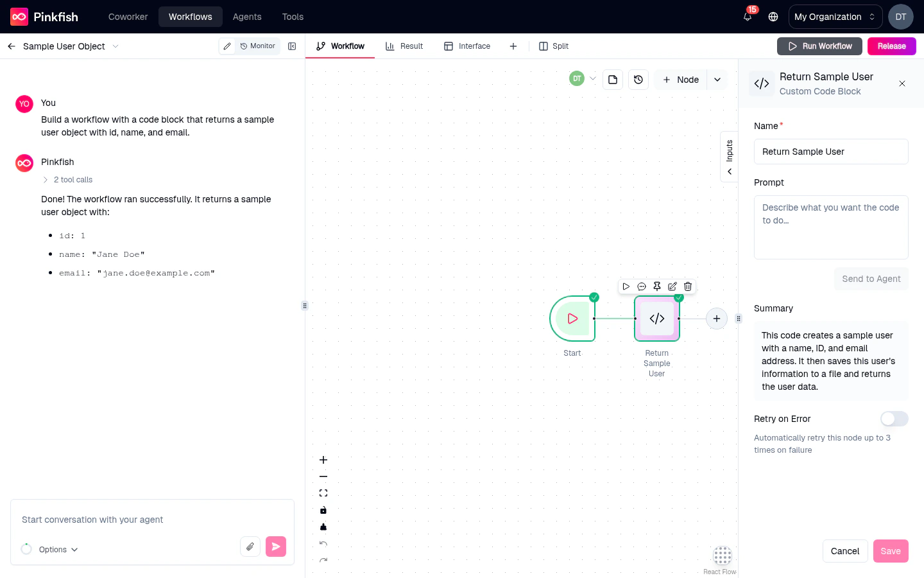The width and height of the screenshot is (924, 578).
Task: Expand the 2 tool calls entry
Action: pos(67,180)
